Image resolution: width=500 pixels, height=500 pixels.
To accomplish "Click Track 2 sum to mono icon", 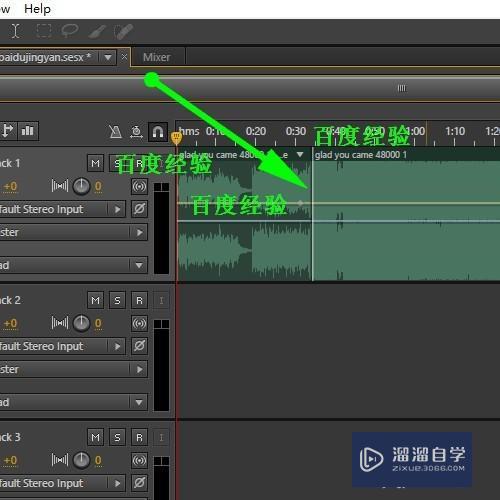I will (x=139, y=323).
